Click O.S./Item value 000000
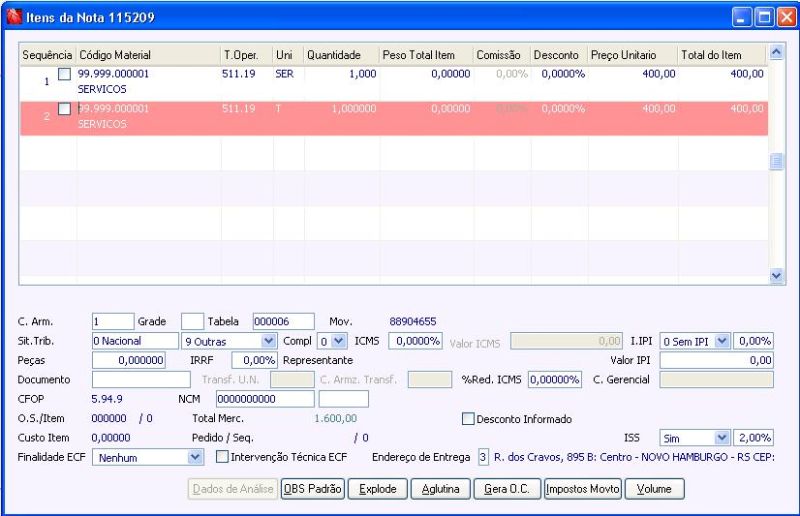The height and width of the screenshot is (516, 800). point(109,419)
